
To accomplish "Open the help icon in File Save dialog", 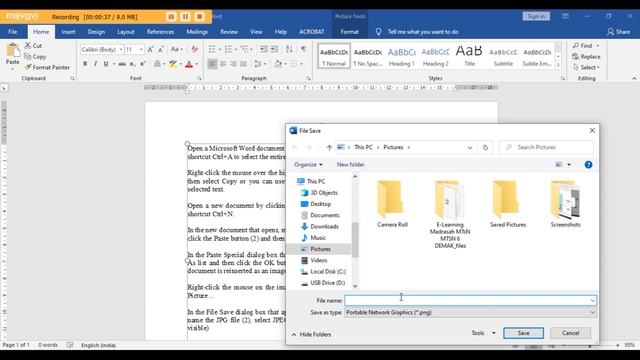I will click(588, 164).
